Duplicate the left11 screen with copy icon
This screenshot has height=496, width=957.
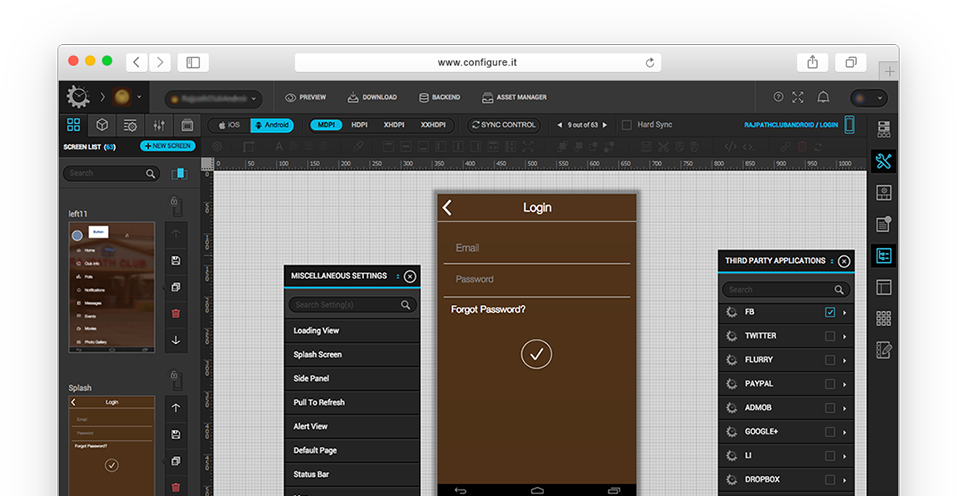tap(176, 287)
